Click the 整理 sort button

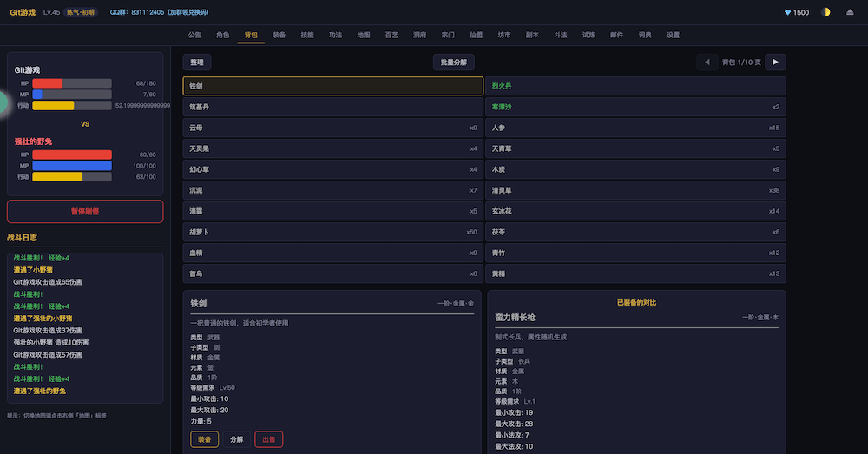197,63
